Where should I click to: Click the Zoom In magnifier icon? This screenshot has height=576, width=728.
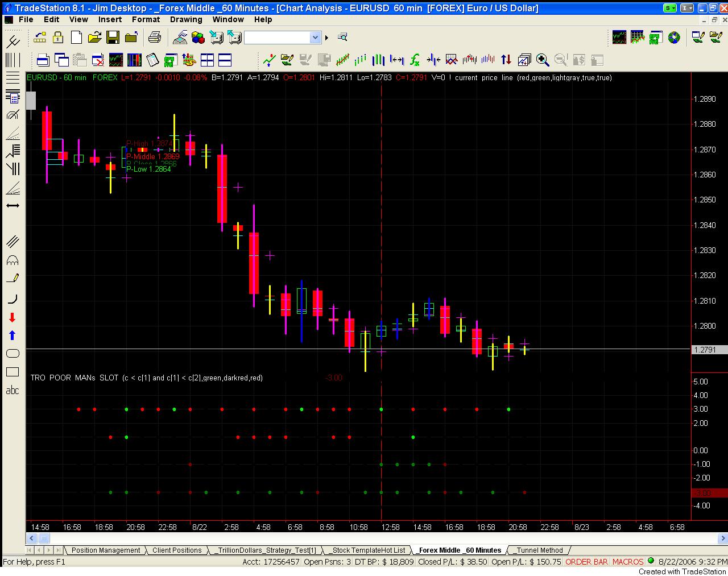click(542, 60)
